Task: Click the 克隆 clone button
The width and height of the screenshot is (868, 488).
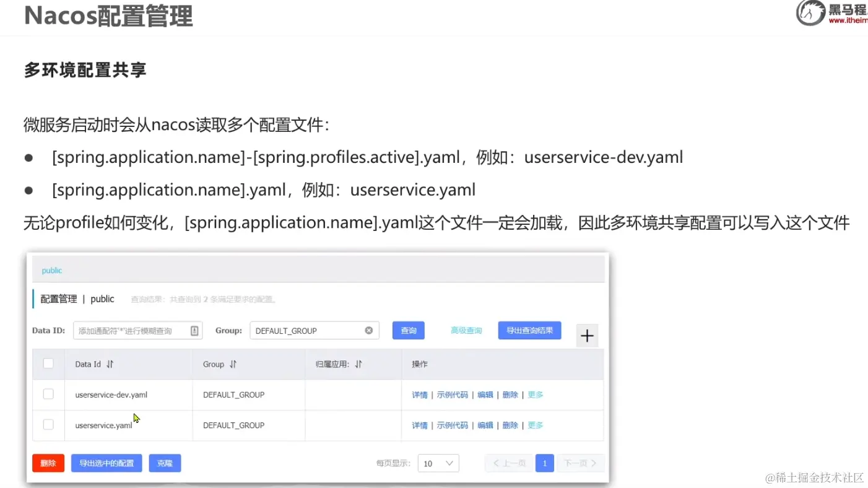Action: (165, 463)
